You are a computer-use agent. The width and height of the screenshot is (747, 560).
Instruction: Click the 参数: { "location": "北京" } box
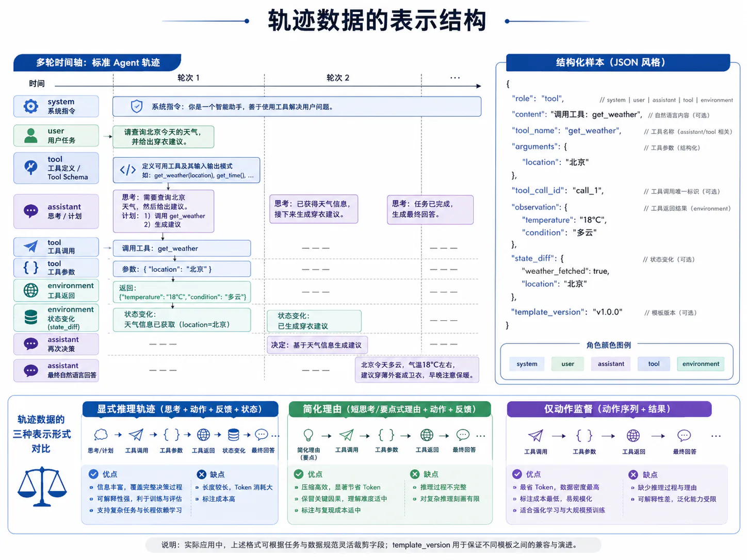pyautogui.click(x=182, y=269)
